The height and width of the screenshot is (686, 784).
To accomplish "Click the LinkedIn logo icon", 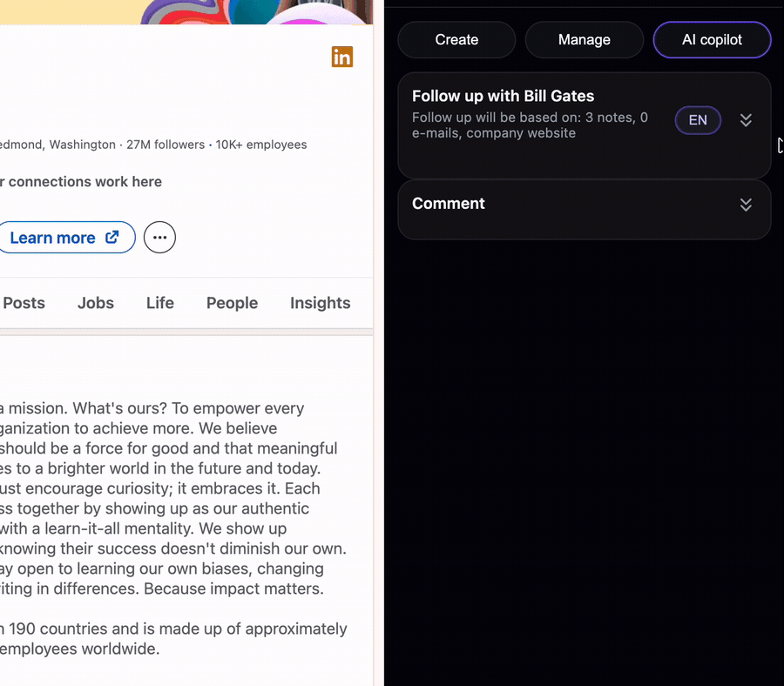I will [341, 57].
